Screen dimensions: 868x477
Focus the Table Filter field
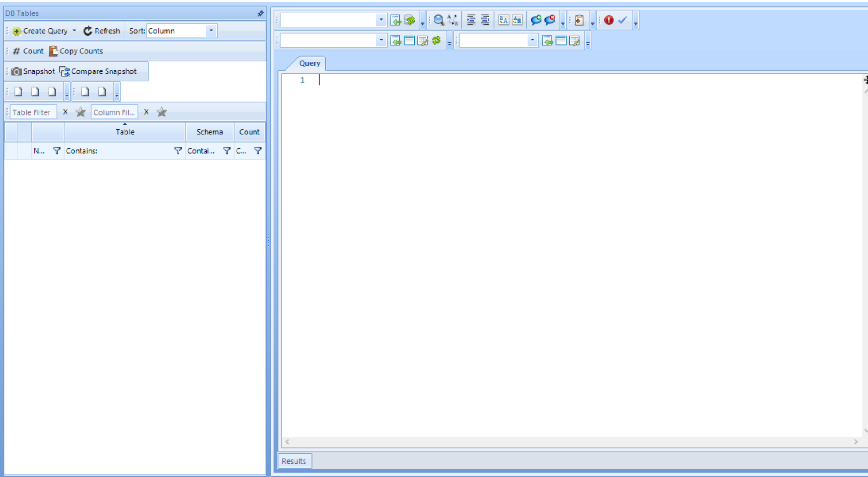[33, 112]
